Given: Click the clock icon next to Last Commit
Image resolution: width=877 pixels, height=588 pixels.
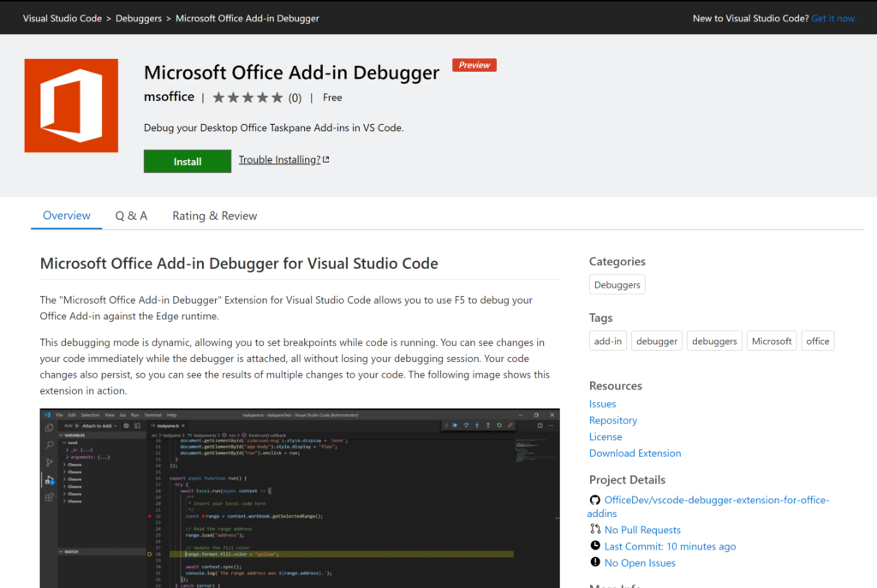Looking at the screenshot, I should [594, 546].
